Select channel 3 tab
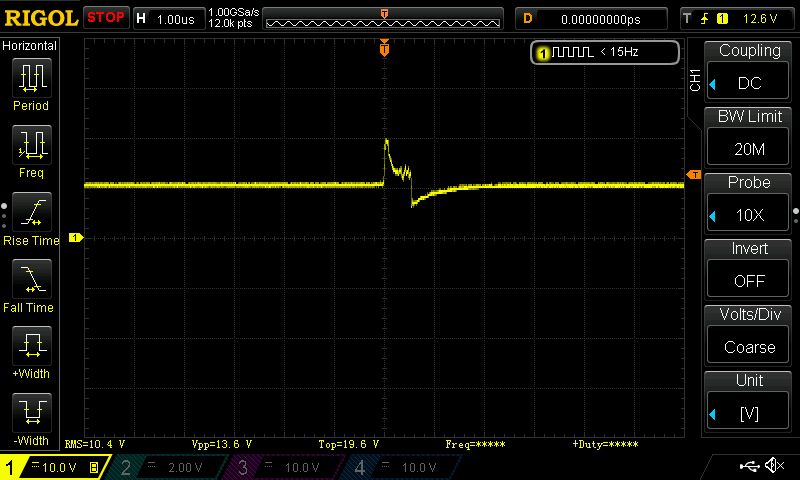This screenshot has width=800, height=480. [287, 467]
